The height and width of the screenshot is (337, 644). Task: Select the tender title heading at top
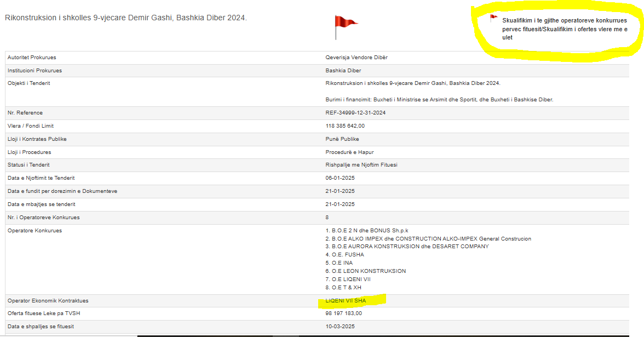126,18
